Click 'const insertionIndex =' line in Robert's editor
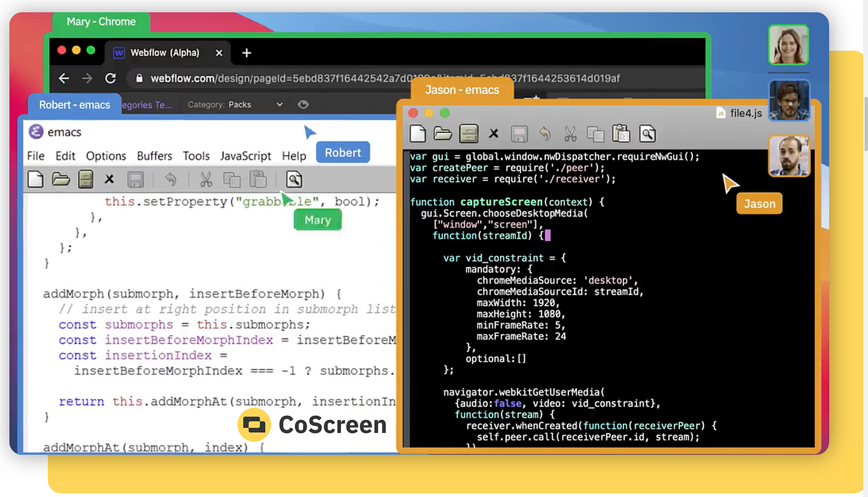868x497 pixels. [x=143, y=355]
